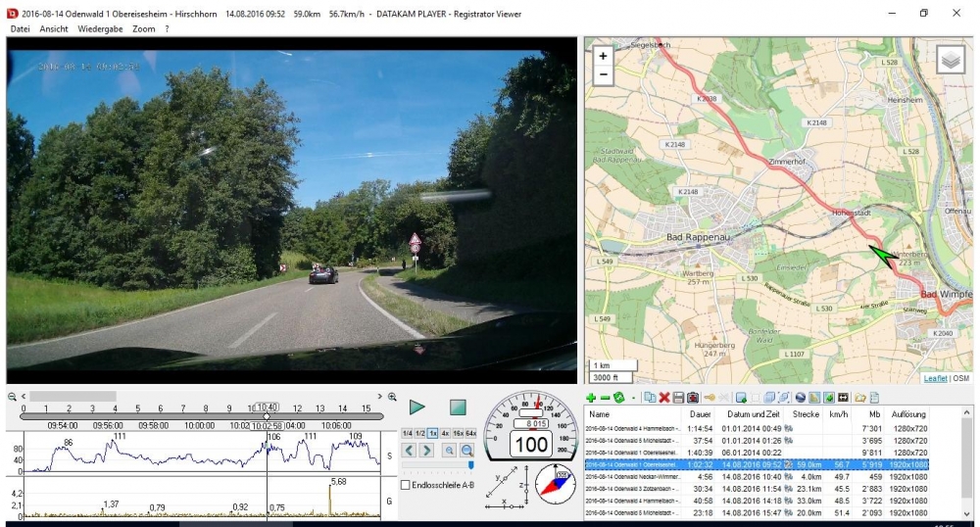Enable the Endlosschleife A-B checkbox

click(x=407, y=485)
